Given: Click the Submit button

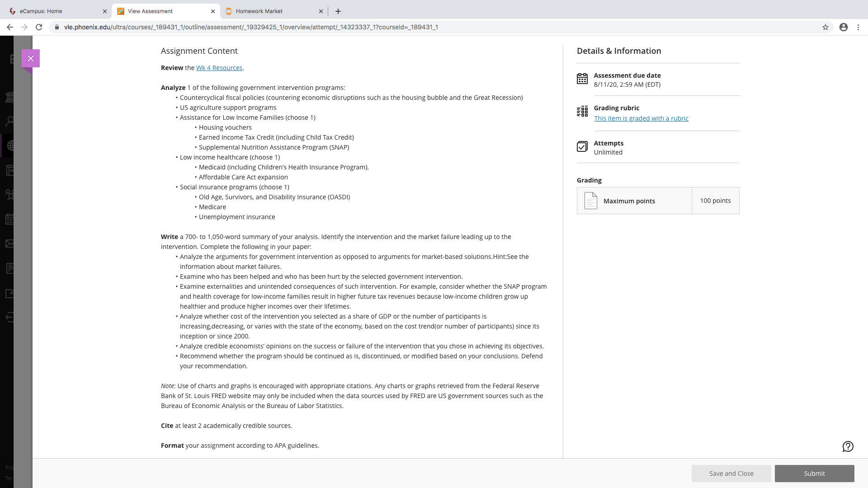Looking at the screenshot, I should point(814,474).
